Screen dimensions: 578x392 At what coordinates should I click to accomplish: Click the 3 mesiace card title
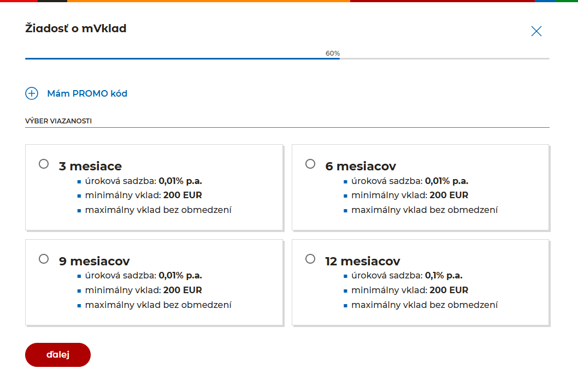(x=90, y=166)
